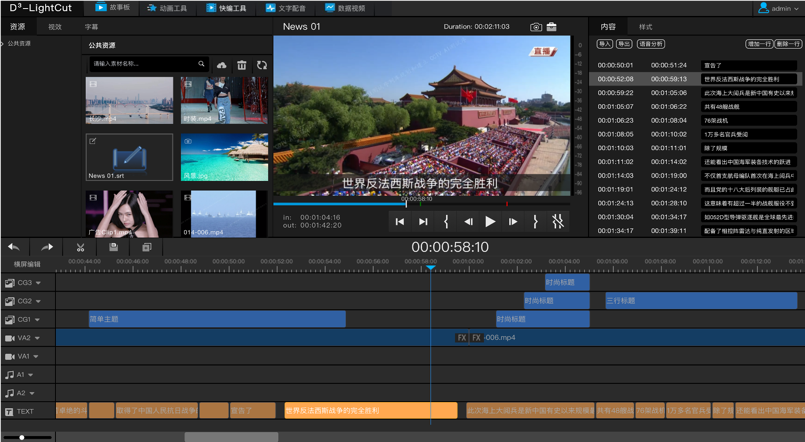Click the trash delete icon in resources
Image resolution: width=805 pixels, height=442 pixels.
[x=242, y=65]
